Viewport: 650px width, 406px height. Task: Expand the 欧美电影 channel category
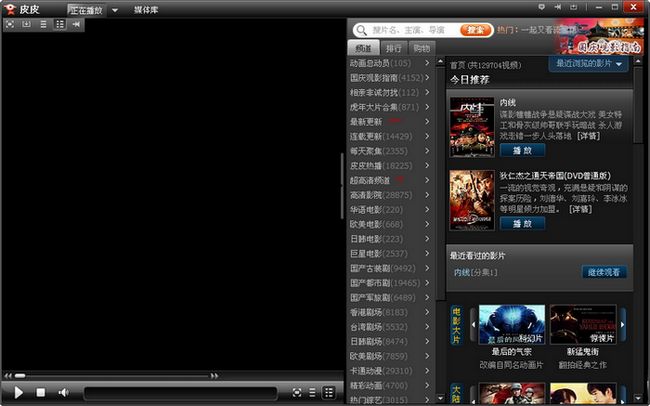(386, 224)
